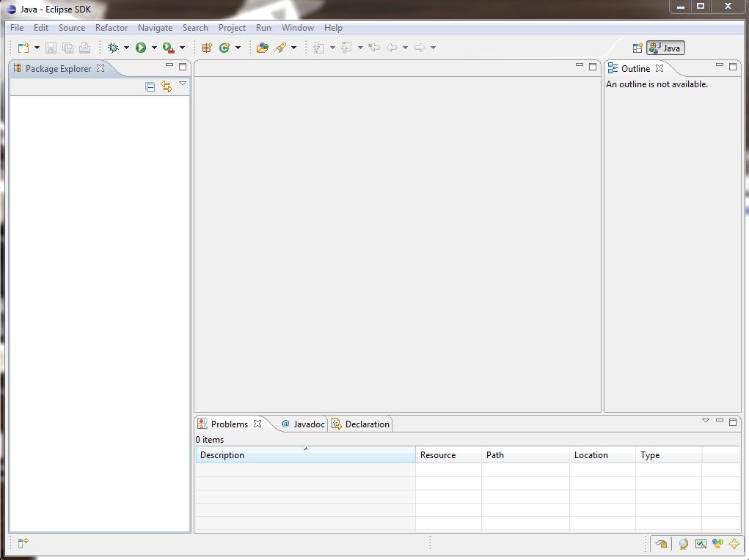Select the Problems tab
Viewport: 749px width, 560px height.
tap(230, 424)
